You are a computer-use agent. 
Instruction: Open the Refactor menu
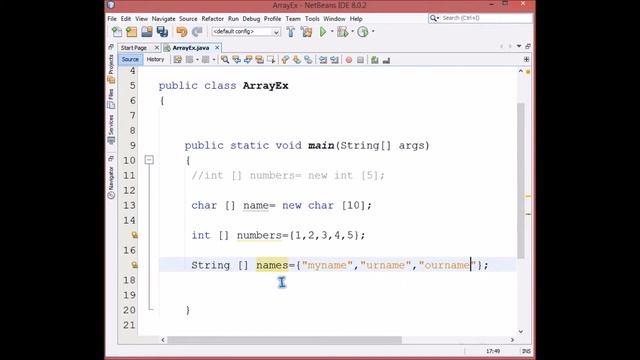point(213,19)
